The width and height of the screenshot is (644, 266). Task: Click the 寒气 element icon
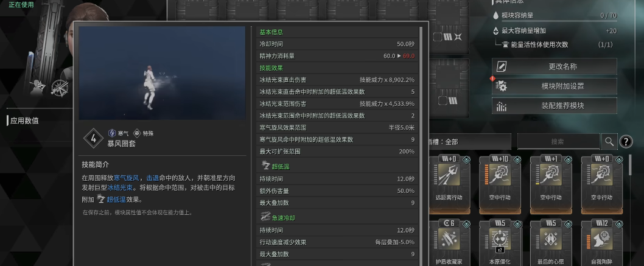[112, 133]
